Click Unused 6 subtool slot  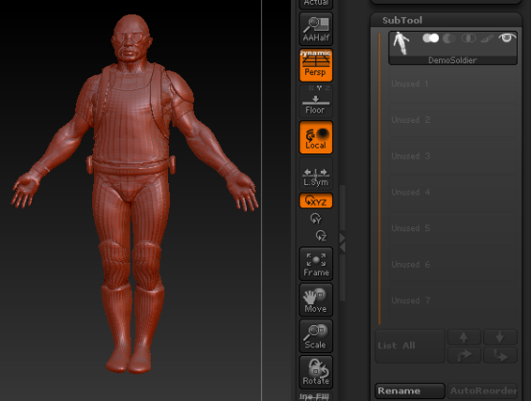452,265
